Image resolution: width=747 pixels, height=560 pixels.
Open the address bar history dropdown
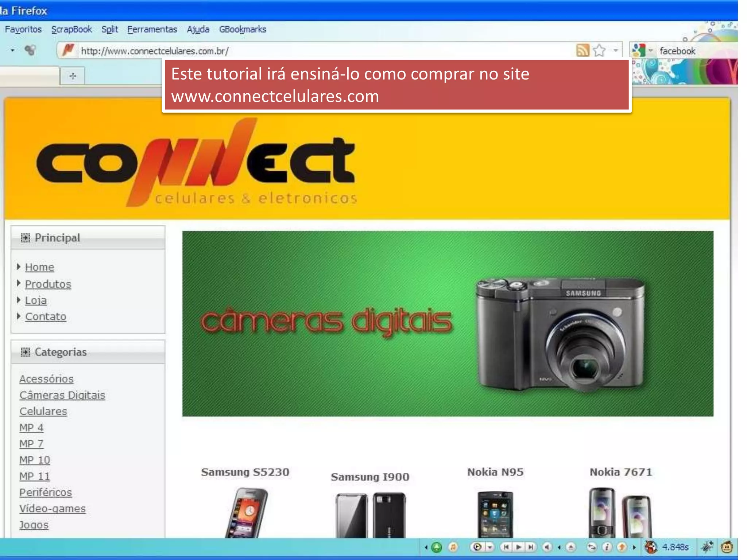pos(616,50)
